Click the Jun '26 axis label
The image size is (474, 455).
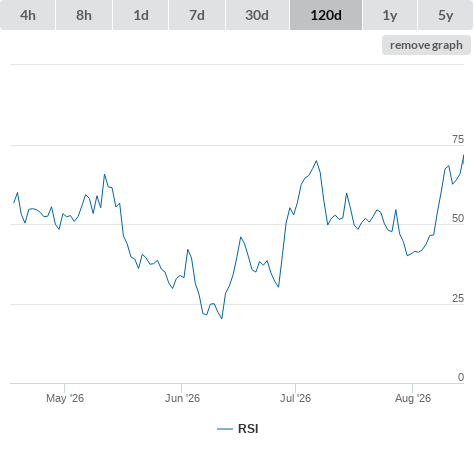(x=182, y=398)
